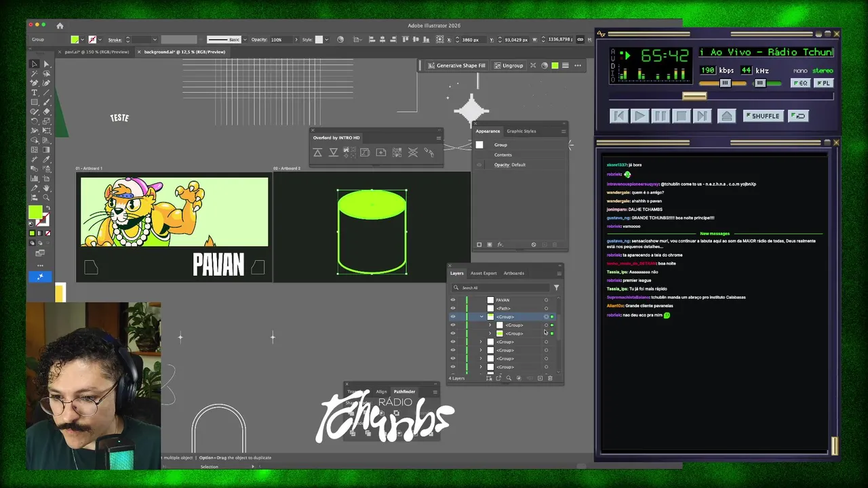This screenshot has height=488, width=868.
Task: Toggle Winamp PL playlist window
Action: 823,83
